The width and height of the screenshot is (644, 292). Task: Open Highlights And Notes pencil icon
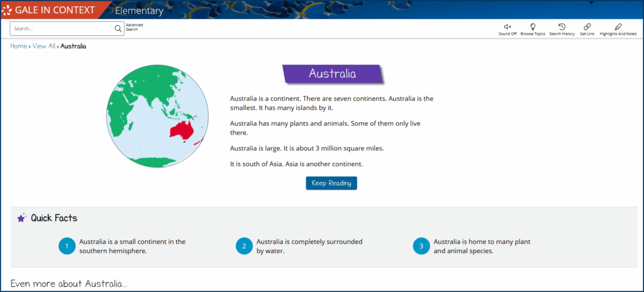(618, 26)
